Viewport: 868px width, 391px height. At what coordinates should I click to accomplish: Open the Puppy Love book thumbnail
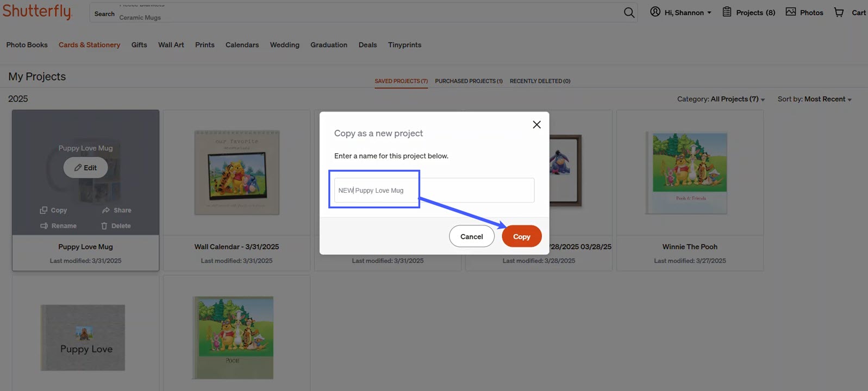[83, 338]
